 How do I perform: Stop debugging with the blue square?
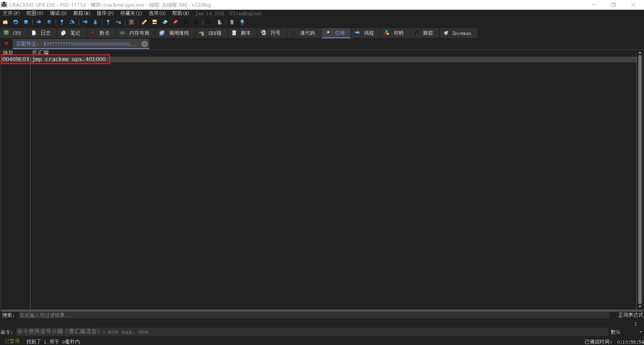[x=26, y=22]
